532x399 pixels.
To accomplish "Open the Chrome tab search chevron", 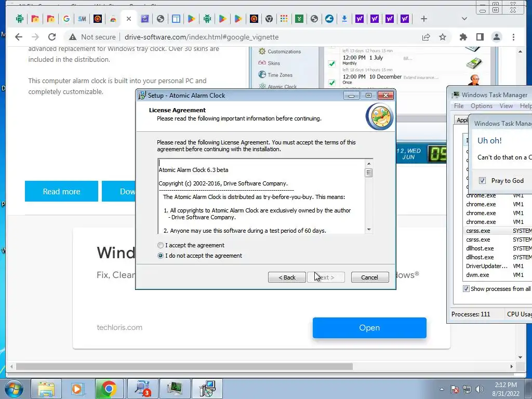I will coord(464,19).
